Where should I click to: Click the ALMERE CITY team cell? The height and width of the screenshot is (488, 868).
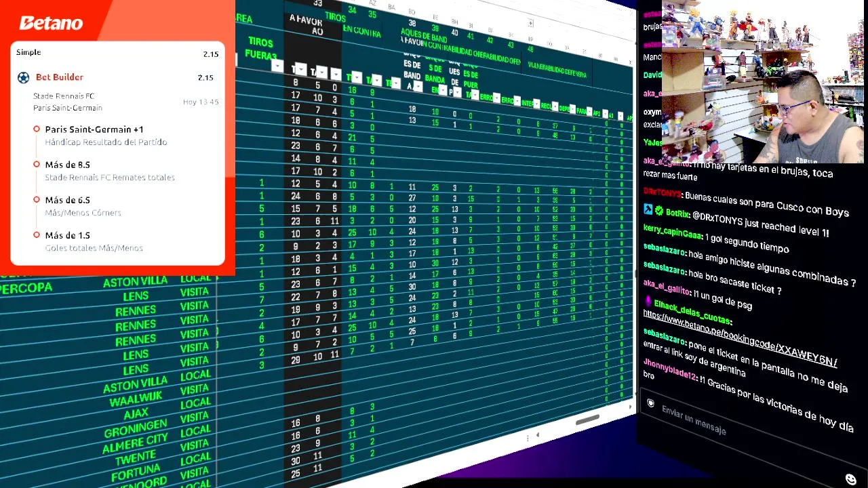[135, 444]
